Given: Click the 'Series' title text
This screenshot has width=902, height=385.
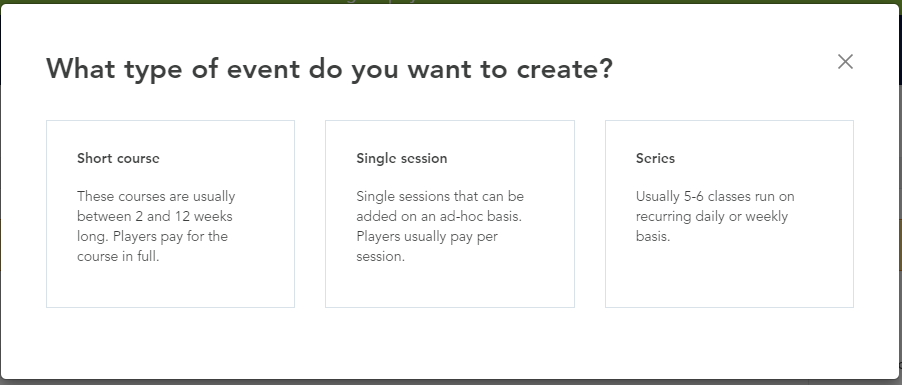Looking at the screenshot, I should click(655, 158).
